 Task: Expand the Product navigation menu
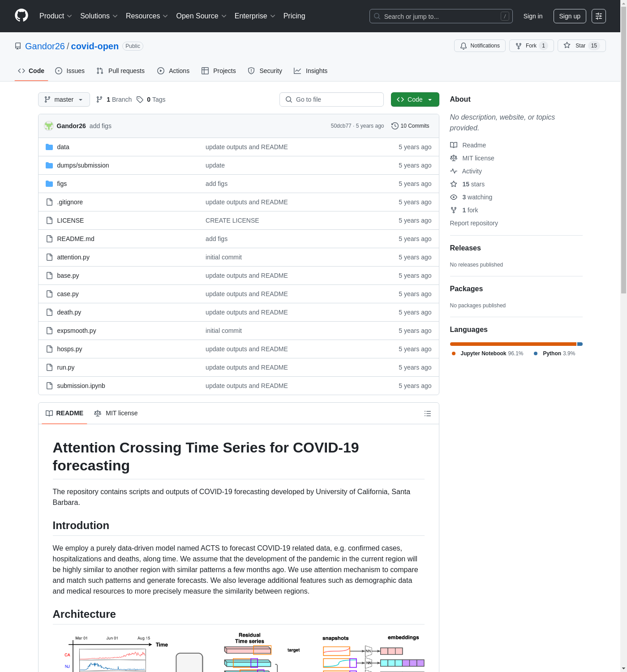(x=56, y=16)
